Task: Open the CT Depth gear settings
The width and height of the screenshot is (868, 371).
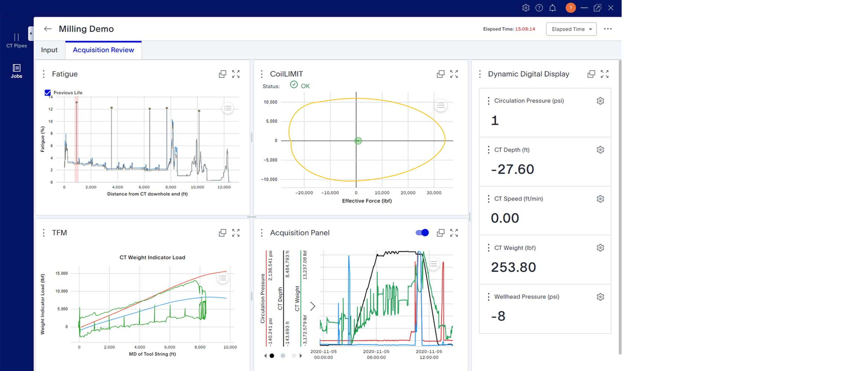Action: 600,150
